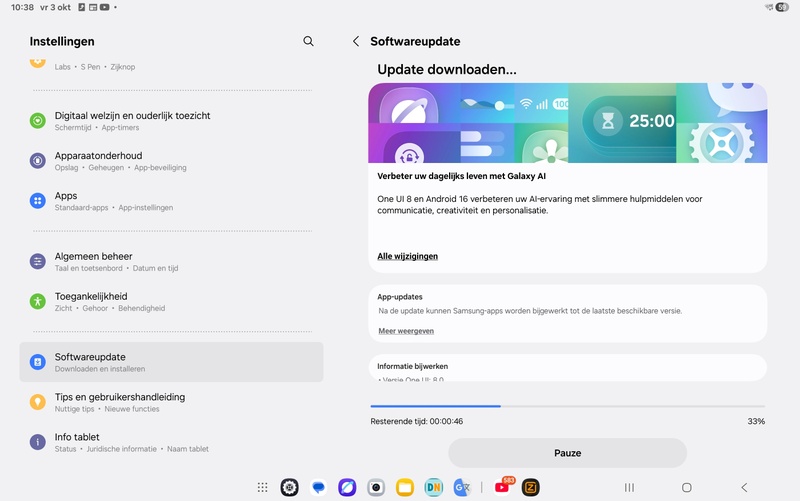Open the Camera app in taskbar
800x501 pixels.
[x=376, y=488]
